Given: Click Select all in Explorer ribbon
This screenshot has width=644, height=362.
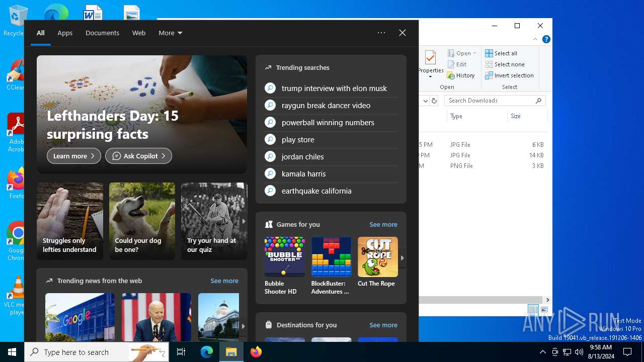Looking at the screenshot, I should [501, 53].
